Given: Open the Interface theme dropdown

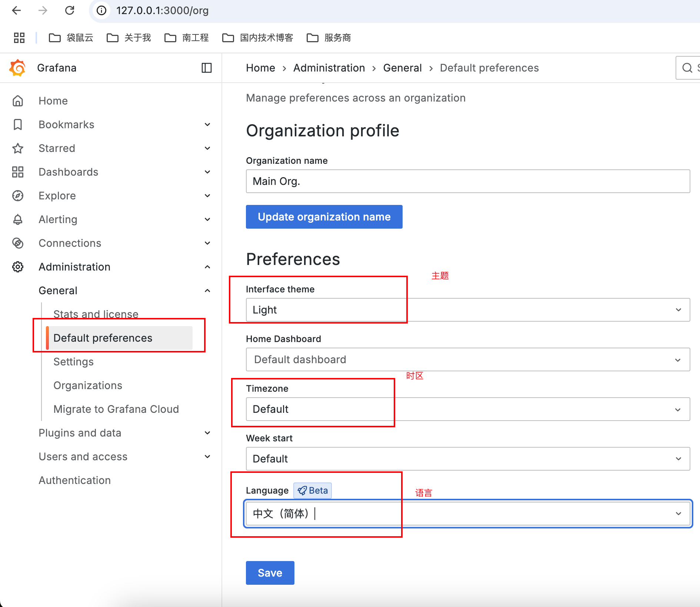Looking at the screenshot, I should pyautogui.click(x=468, y=310).
